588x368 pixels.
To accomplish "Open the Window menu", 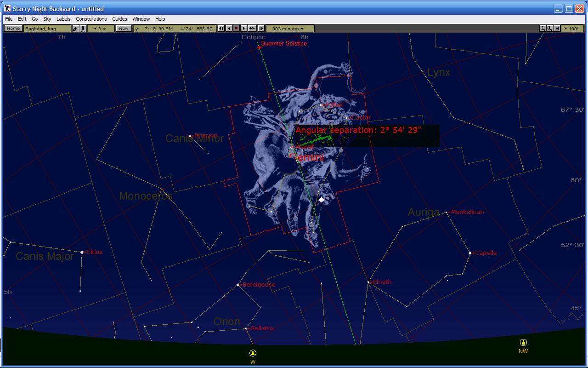I will click(x=141, y=19).
